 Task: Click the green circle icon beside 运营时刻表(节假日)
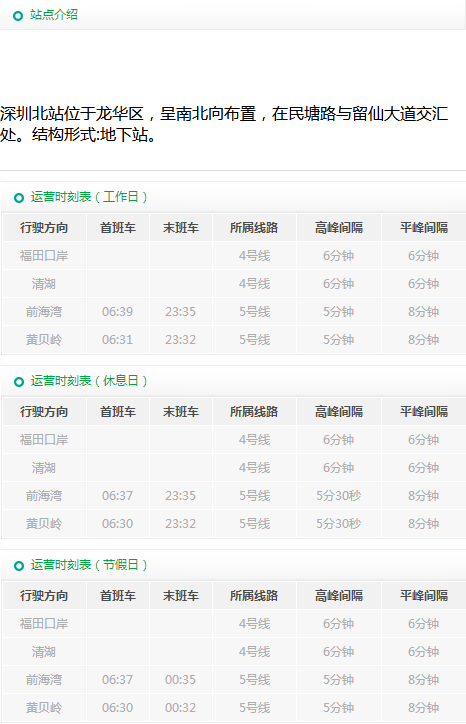point(19,566)
